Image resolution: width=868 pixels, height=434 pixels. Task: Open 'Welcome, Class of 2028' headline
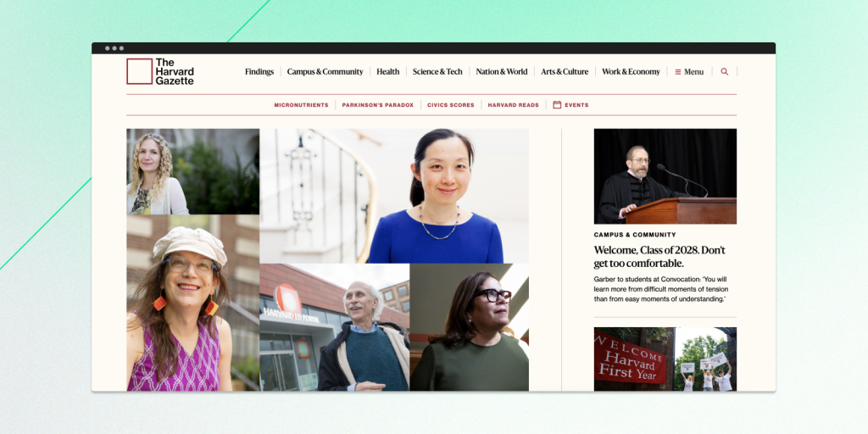659,256
